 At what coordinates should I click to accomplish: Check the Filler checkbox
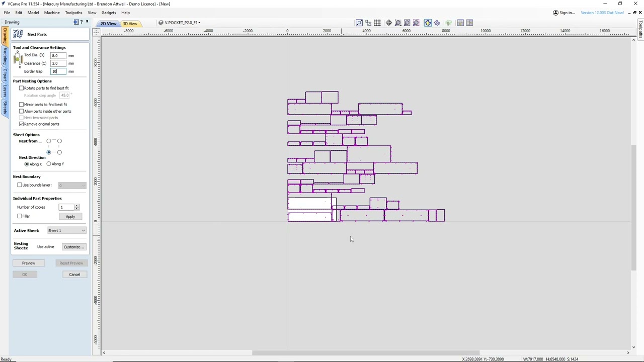click(x=20, y=216)
